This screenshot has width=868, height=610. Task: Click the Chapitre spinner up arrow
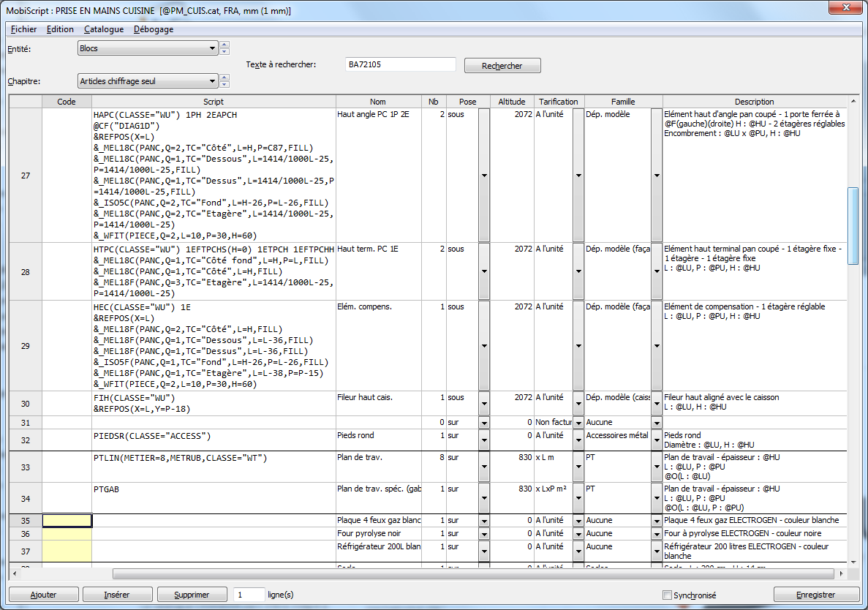[x=224, y=77]
